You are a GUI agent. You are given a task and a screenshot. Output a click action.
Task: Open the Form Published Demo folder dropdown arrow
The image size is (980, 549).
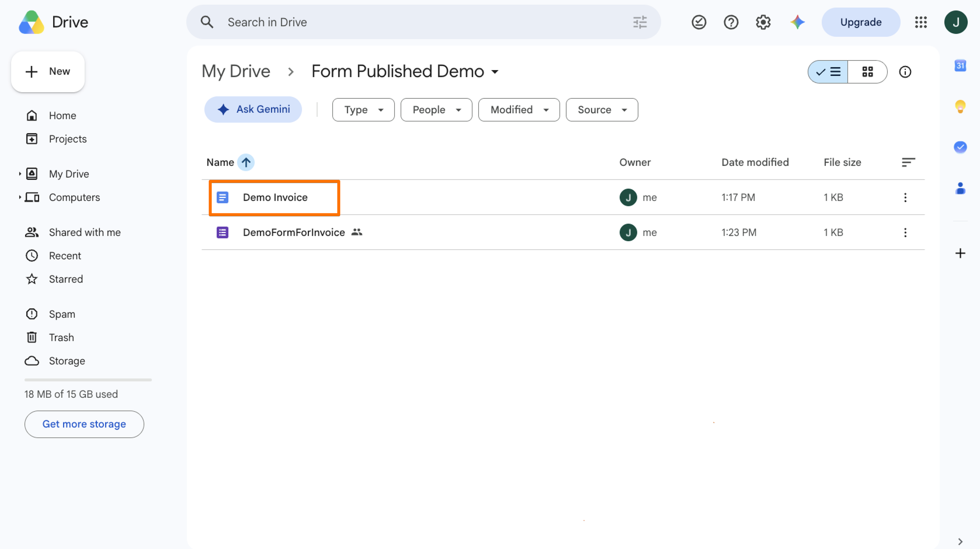[x=495, y=72]
